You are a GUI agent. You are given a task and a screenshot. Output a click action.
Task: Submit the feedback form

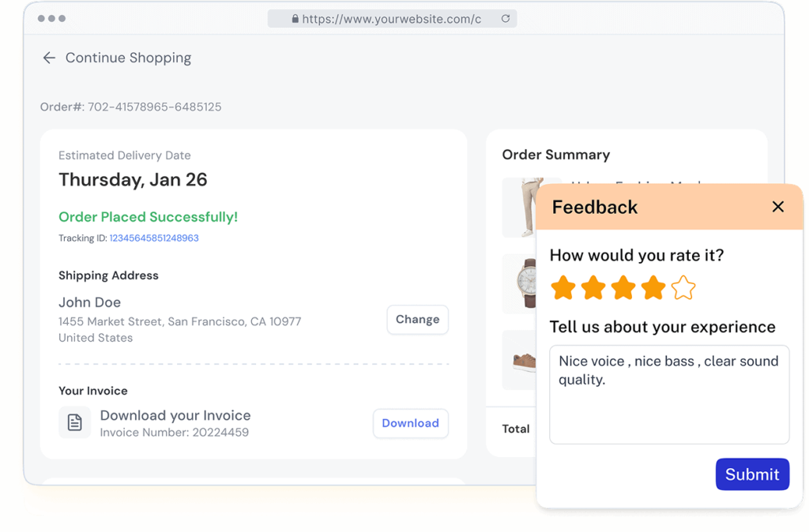pos(752,474)
